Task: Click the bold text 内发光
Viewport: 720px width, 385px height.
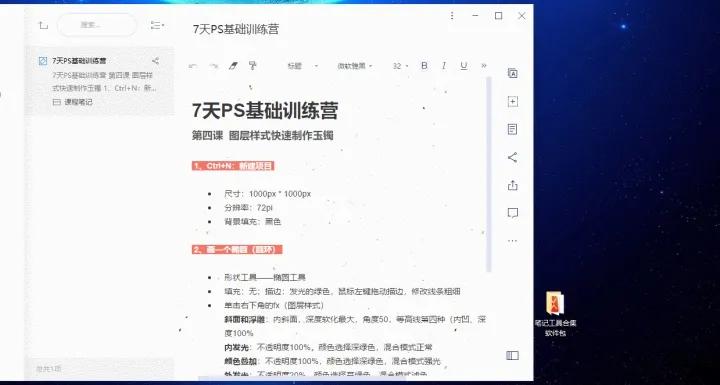Action: tap(236, 347)
